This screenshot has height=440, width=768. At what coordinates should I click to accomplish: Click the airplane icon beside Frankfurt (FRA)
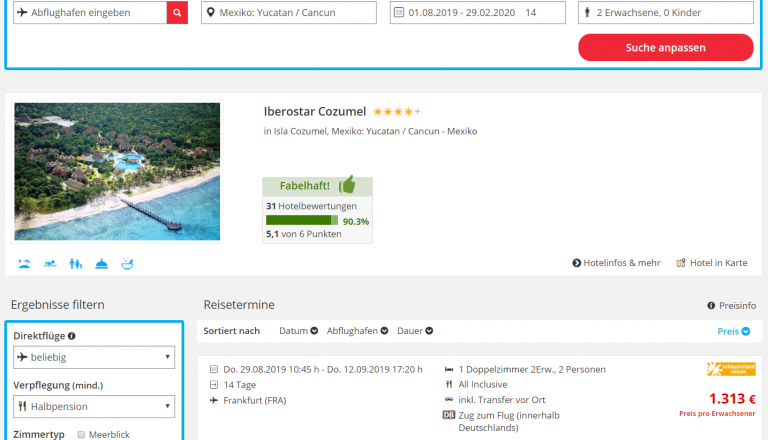click(214, 400)
